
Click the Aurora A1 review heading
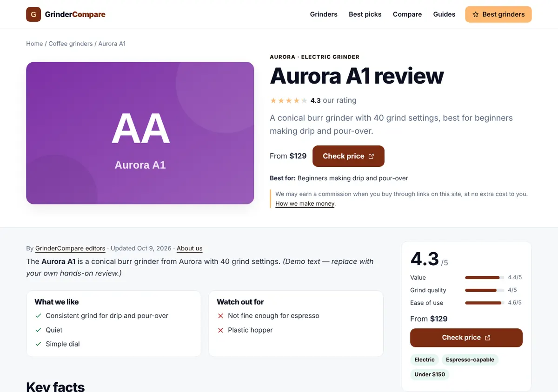pos(357,76)
